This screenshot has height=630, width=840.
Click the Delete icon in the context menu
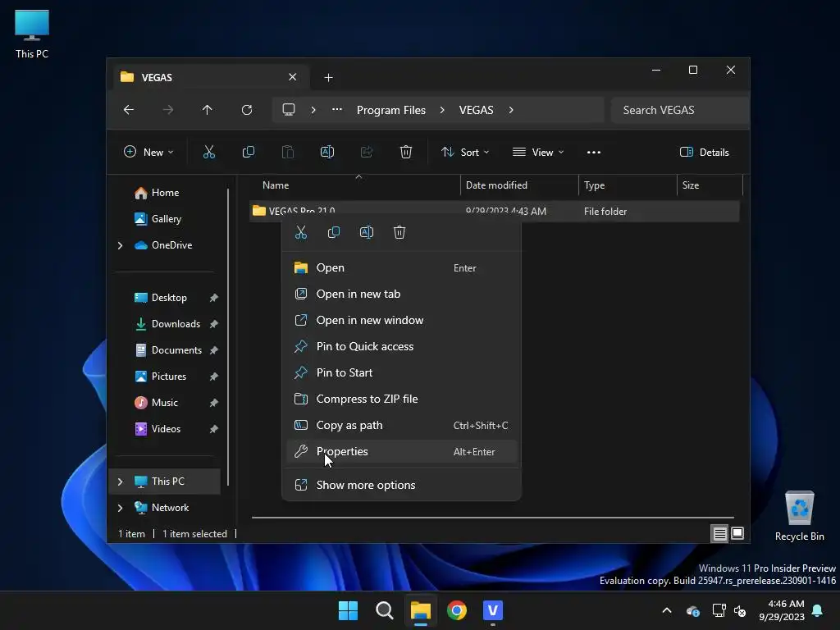399,232
